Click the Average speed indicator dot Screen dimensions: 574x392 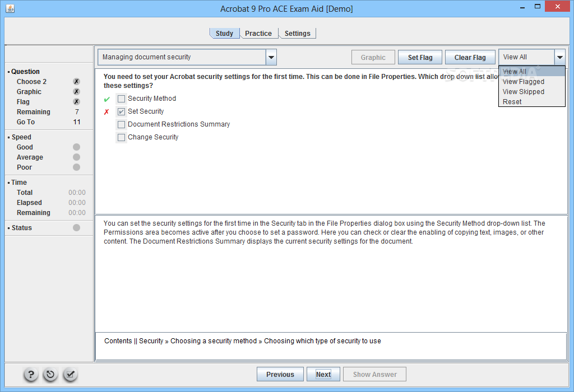(x=76, y=157)
